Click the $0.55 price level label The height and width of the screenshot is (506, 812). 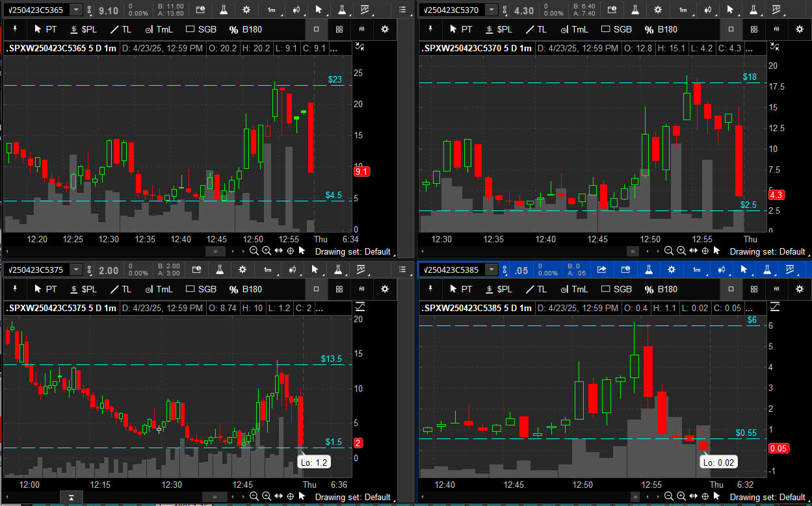point(746,433)
